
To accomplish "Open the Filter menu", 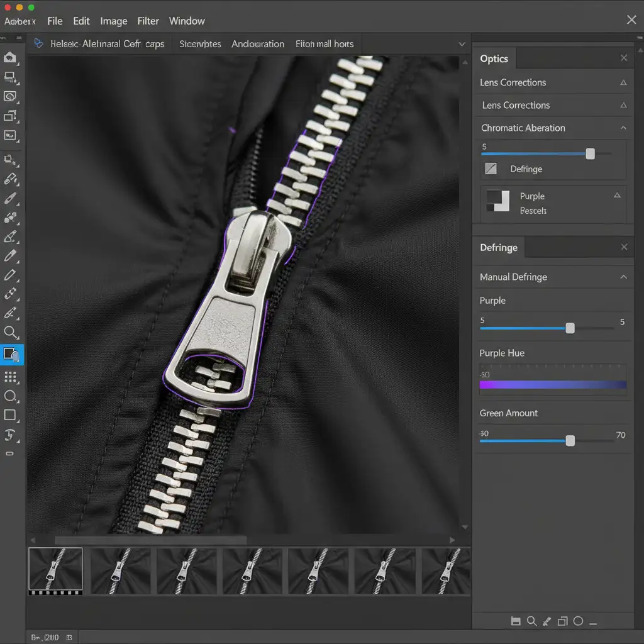I will 148,21.
